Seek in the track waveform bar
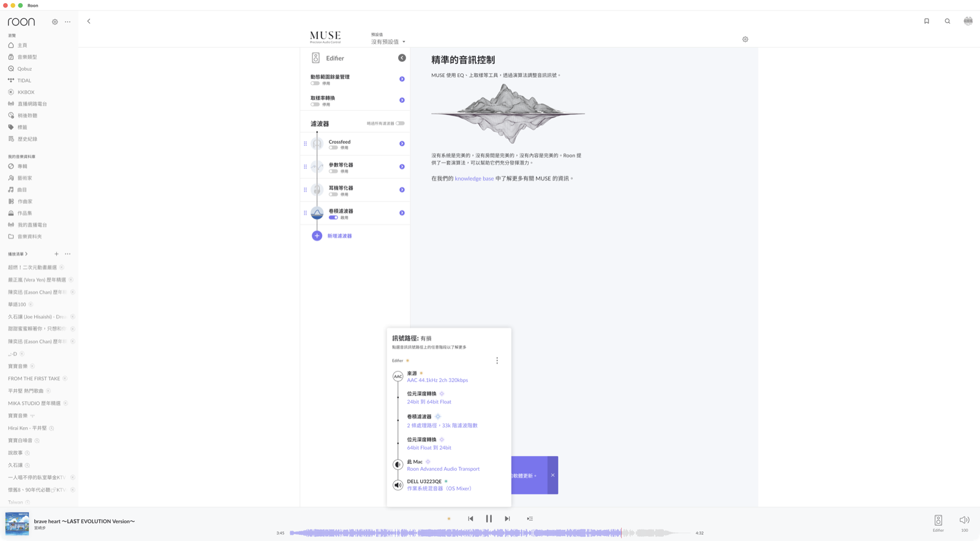Image resolution: width=980 pixels, height=541 pixels. click(x=490, y=533)
